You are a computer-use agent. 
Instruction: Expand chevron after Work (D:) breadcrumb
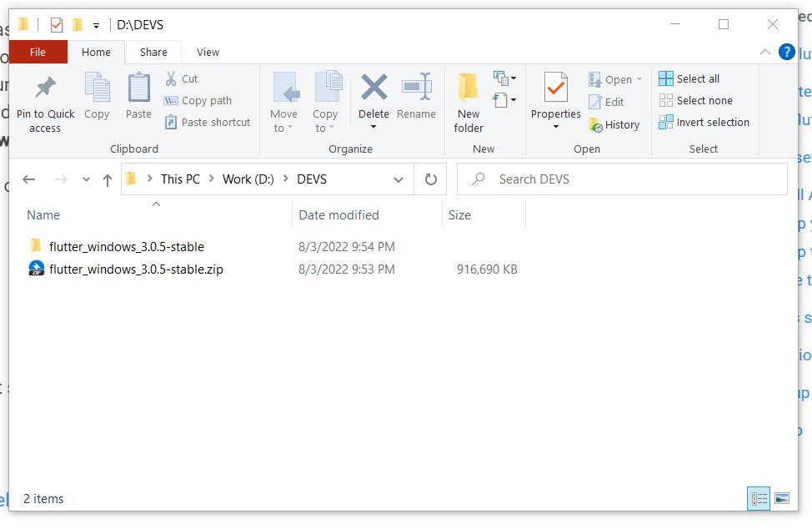(x=285, y=179)
